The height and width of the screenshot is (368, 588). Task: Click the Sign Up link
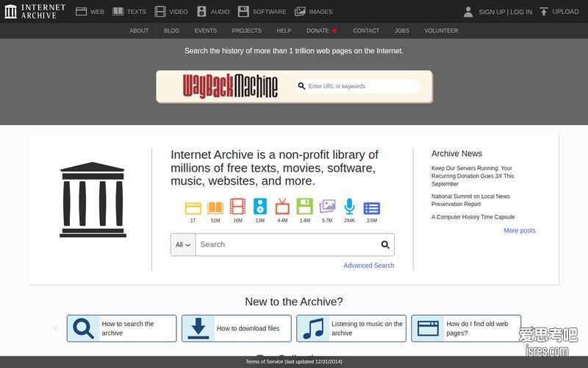coord(492,12)
